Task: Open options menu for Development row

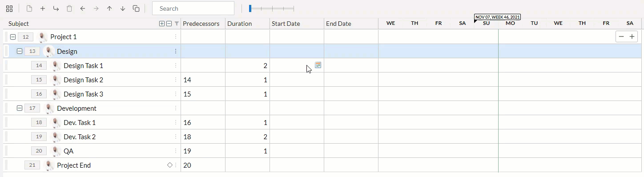Action: [176, 108]
